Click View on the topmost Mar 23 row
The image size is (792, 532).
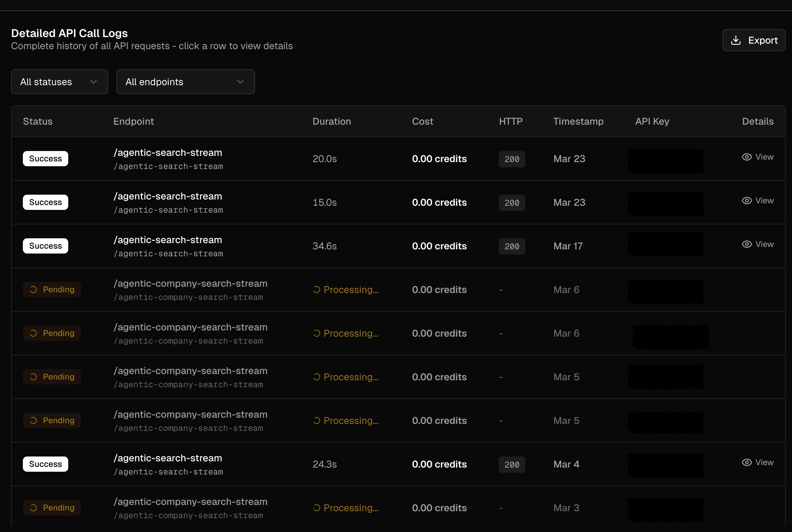coord(764,157)
